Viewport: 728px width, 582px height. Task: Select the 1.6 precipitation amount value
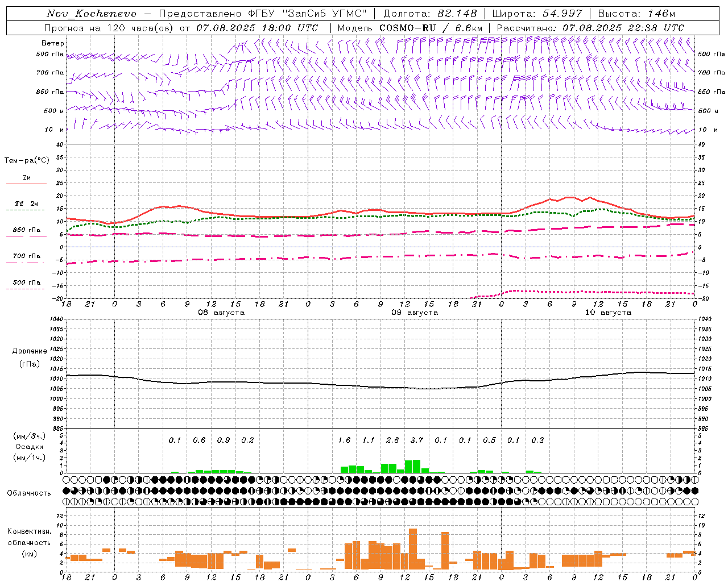click(x=344, y=440)
